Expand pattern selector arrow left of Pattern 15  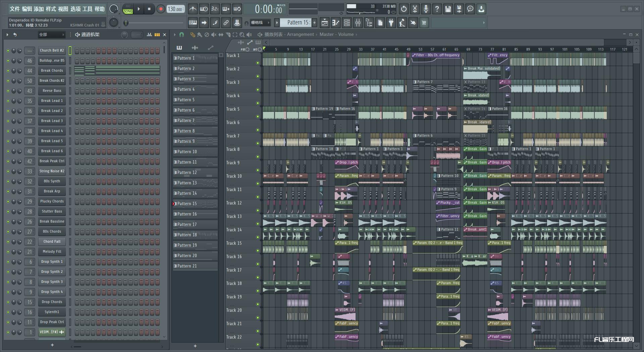[277, 23]
